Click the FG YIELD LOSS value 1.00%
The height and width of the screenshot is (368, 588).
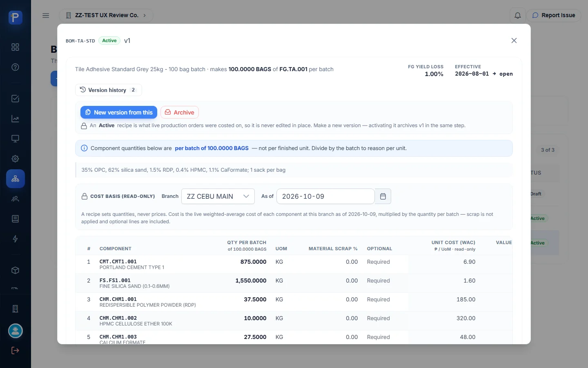pos(434,74)
